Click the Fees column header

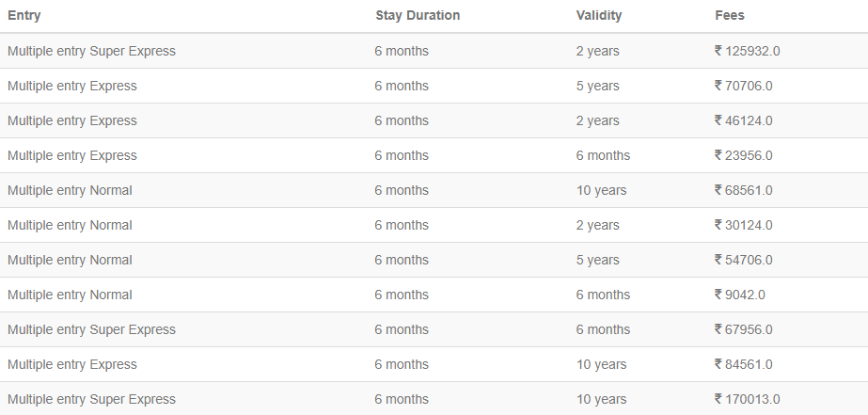tap(730, 16)
